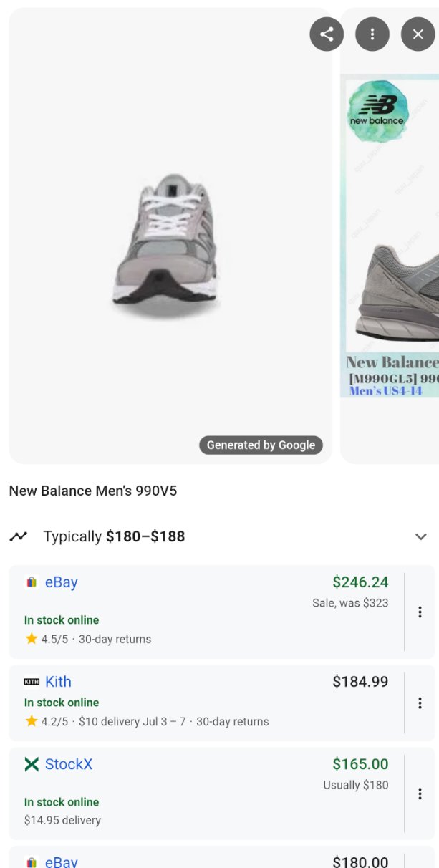
Task: Expand the Typically $180–$188 section
Action: [x=115, y=536]
